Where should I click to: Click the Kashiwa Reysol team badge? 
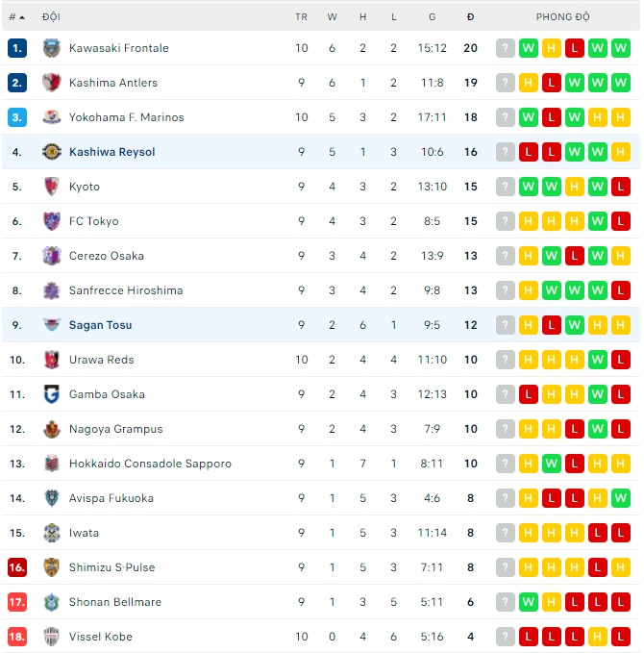52,152
